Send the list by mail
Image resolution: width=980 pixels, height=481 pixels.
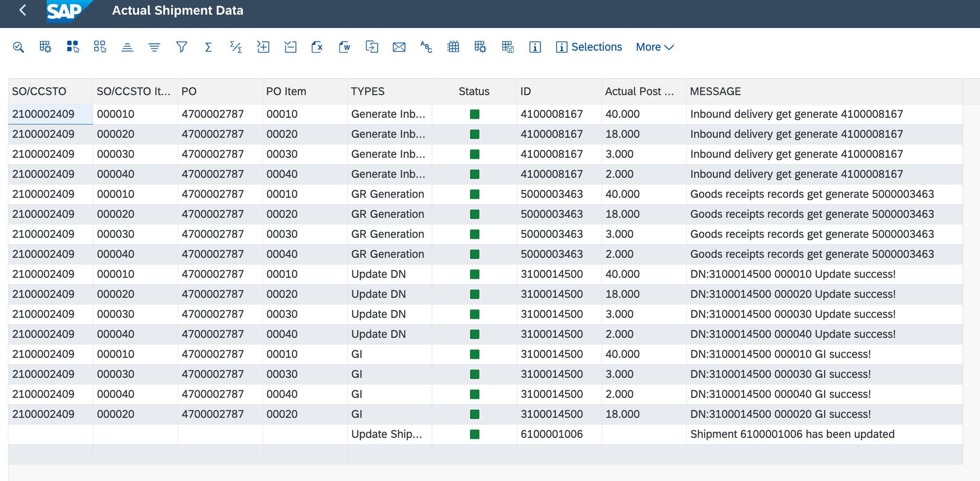point(399,47)
